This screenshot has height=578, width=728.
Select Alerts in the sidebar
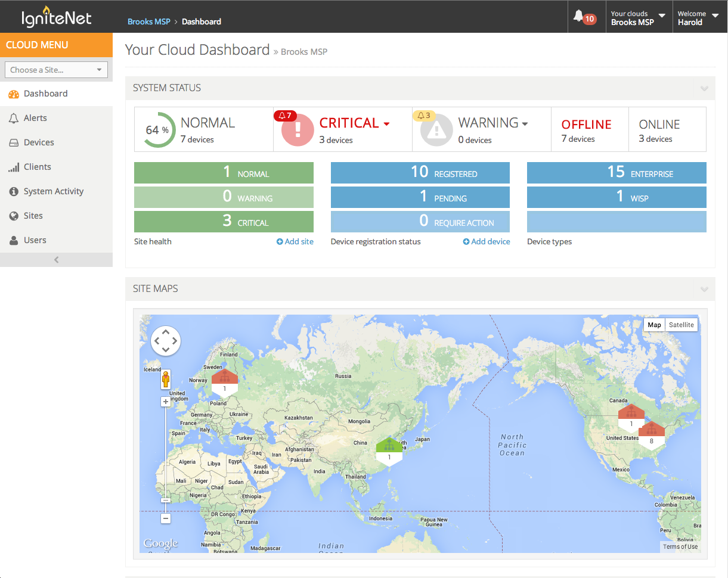click(x=34, y=118)
